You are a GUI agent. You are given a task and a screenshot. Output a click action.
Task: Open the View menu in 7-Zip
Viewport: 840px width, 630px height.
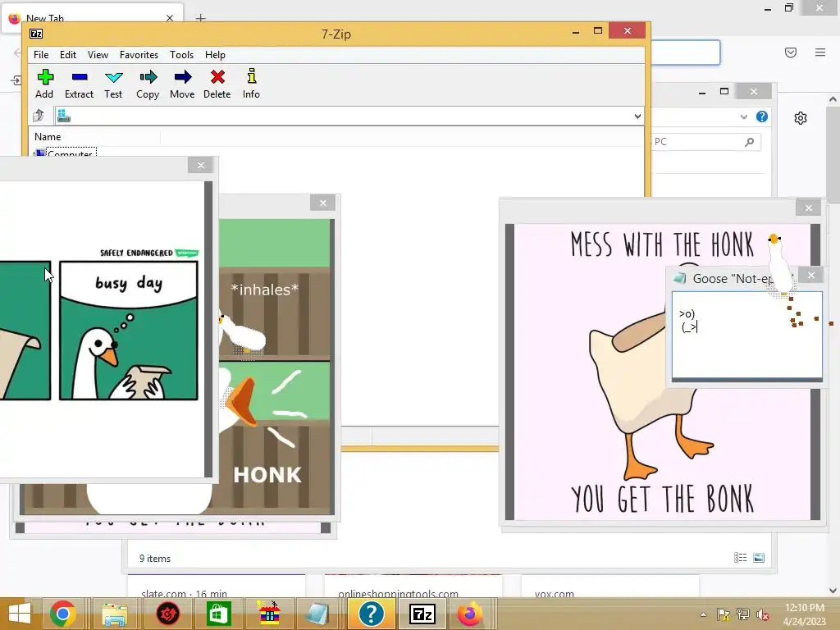click(98, 55)
